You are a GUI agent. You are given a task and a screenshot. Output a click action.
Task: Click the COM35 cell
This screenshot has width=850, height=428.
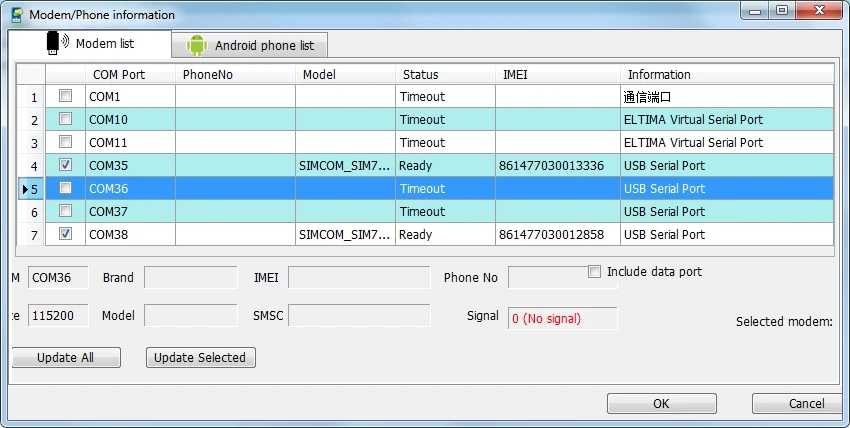pyautogui.click(x=130, y=165)
